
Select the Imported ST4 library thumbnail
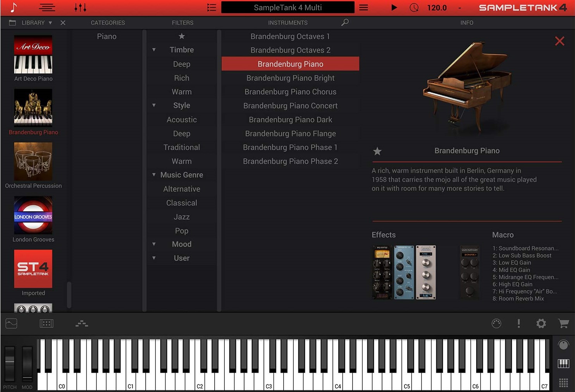click(x=33, y=268)
